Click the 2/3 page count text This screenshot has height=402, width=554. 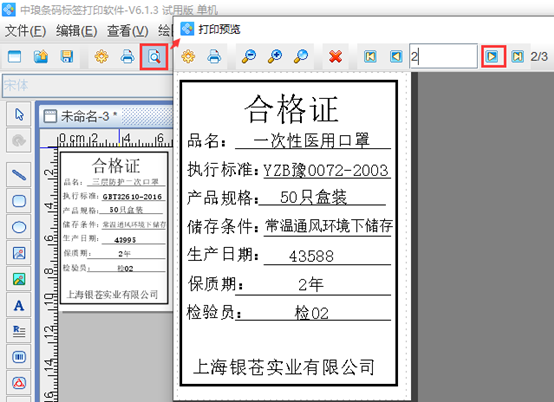[x=539, y=57]
